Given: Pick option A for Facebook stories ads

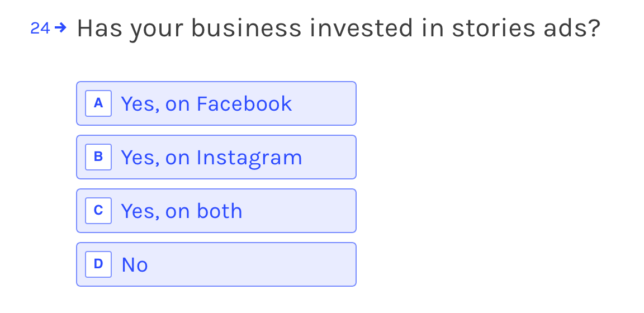Looking at the screenshot, I should pyautogui.click(x=216, y=103).
